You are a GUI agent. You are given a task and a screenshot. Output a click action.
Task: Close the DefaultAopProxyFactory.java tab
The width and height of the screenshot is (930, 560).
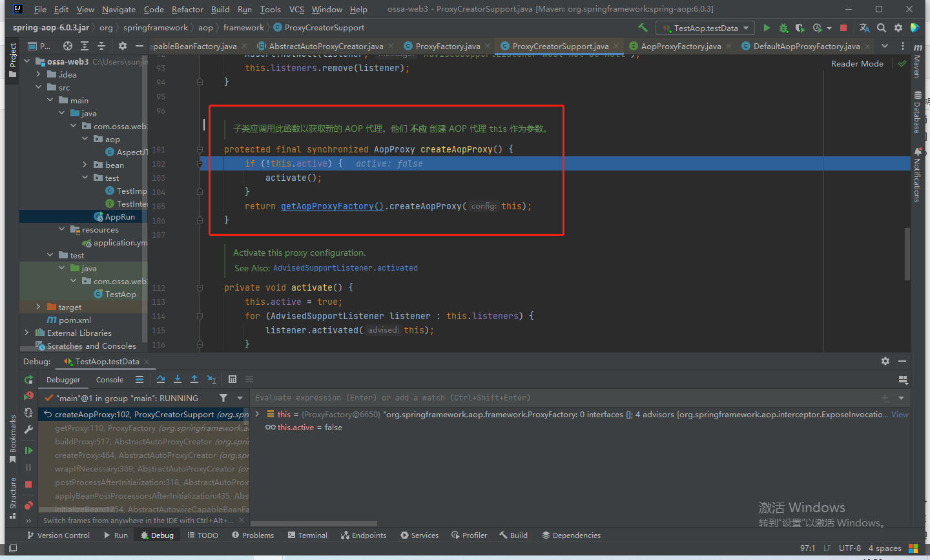pyautogui.click(x=867, y=46)
